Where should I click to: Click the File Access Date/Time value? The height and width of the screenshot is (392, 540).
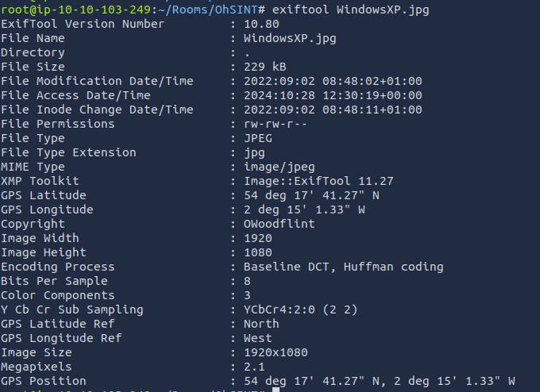333,95
